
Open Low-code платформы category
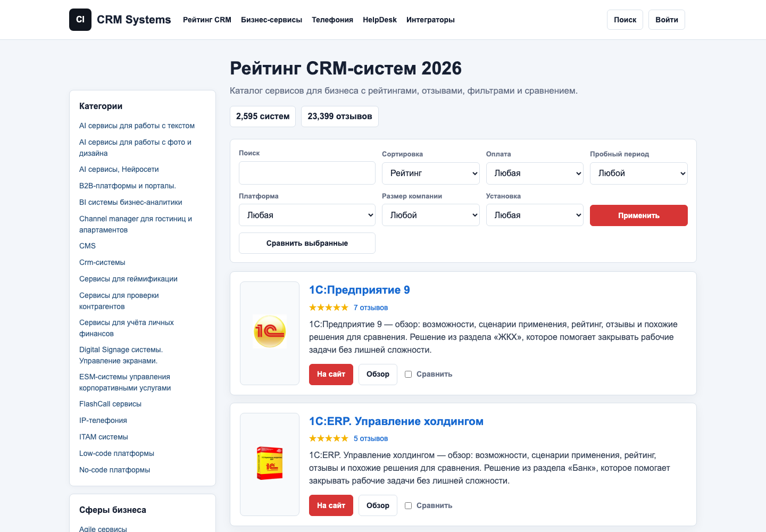coord(116,453)
